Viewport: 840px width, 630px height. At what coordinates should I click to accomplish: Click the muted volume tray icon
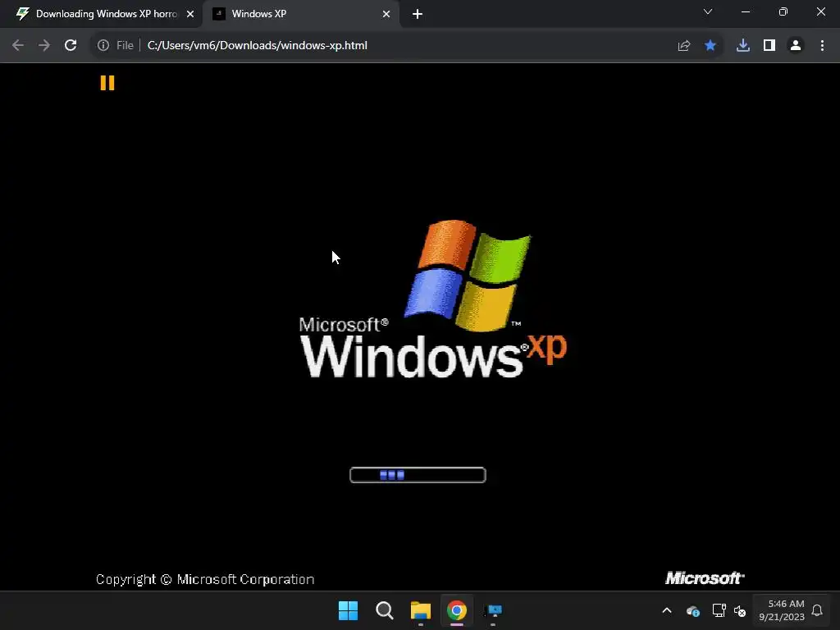[740, 610]
